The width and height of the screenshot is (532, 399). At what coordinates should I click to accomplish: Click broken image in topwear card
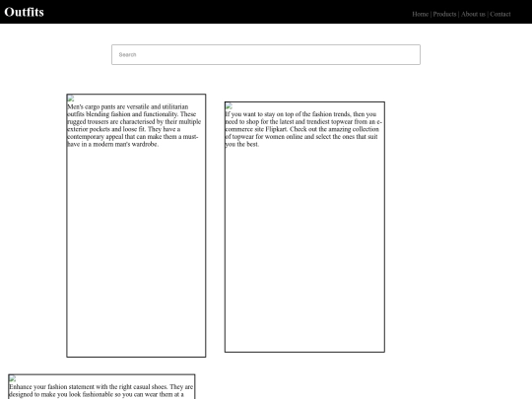pos(229,106)
